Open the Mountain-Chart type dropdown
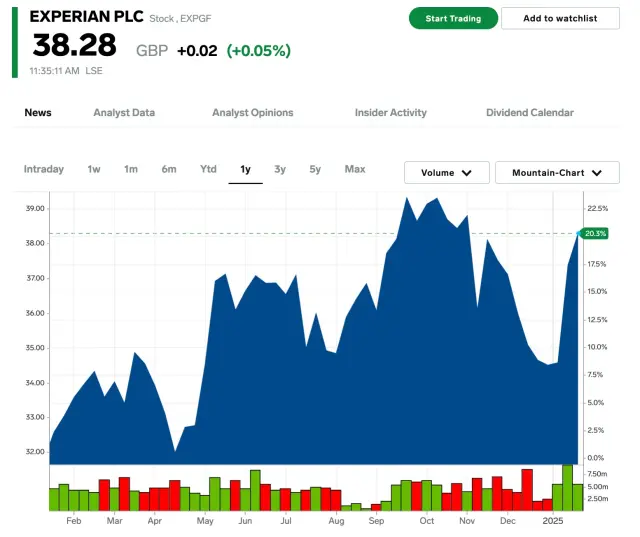The height and width of the screenshot is (537, 640). (x=557, y=173)
